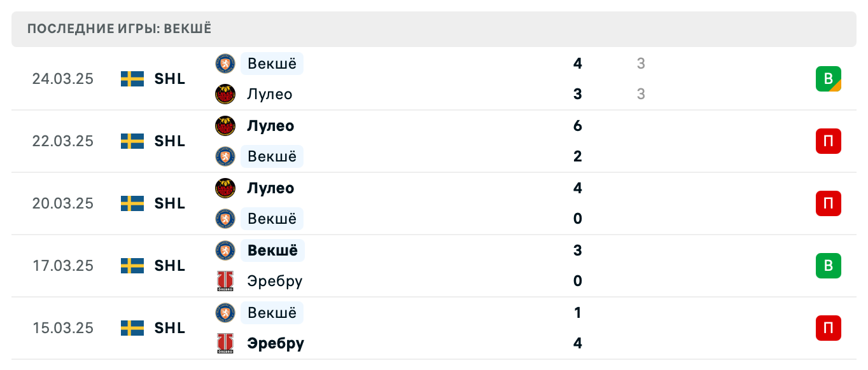Click green win badge for 24.03.25 match

point(828,79)
